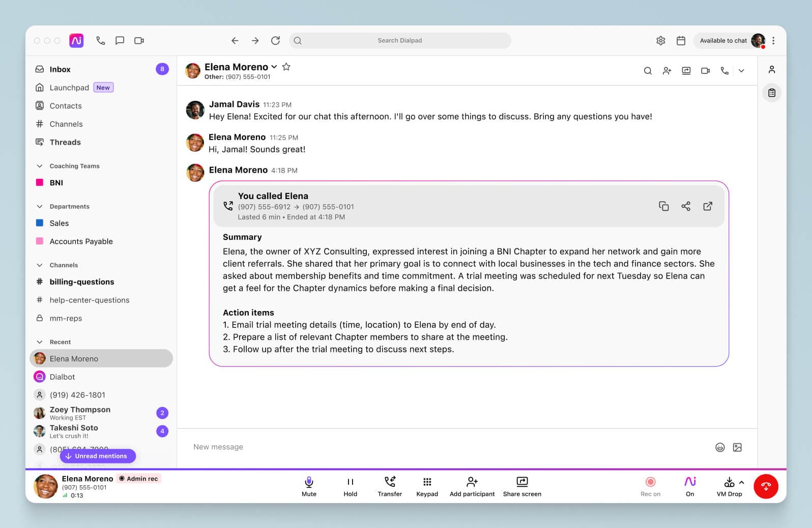The height and width of the screenshot is (528, 812).
Task: Toggle the Dialpad AI On button
Action: point(690,486)
